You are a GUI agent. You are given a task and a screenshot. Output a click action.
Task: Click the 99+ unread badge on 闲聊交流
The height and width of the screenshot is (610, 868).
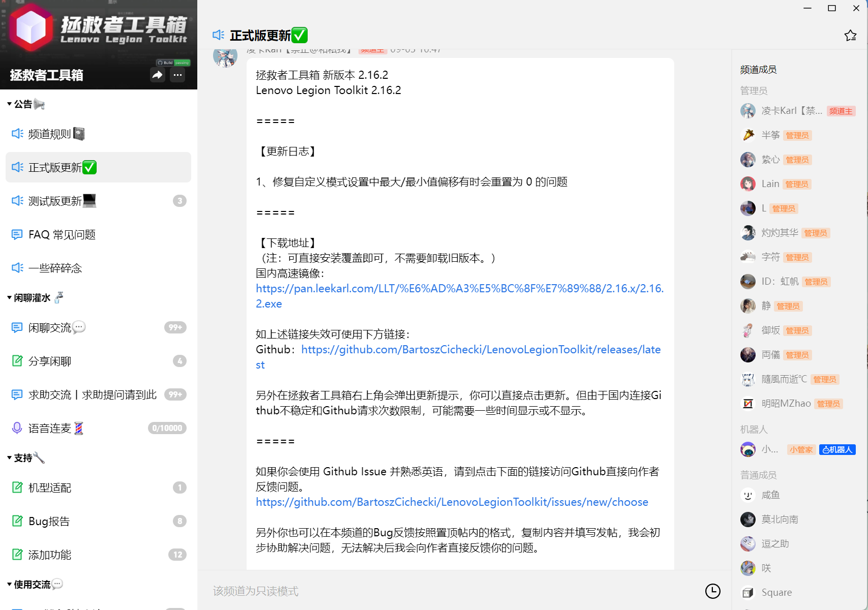[x=175, y=327]
